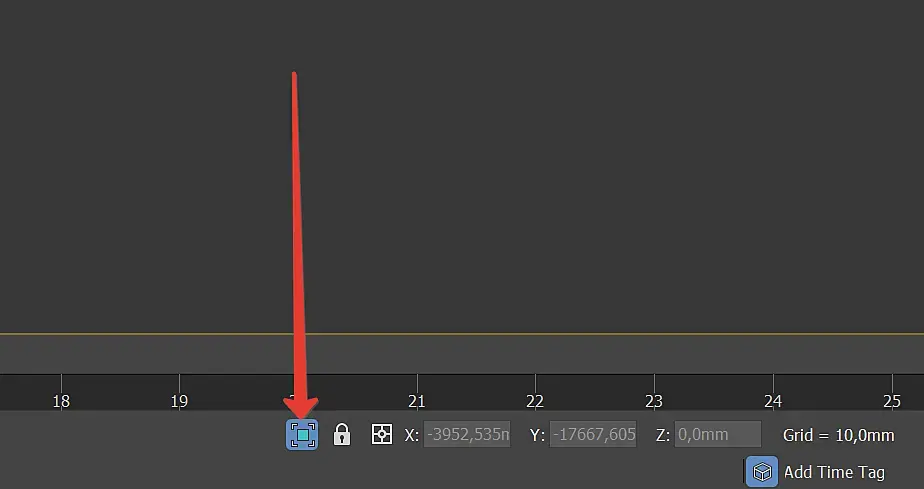Click into the X coordinate field

click(467, 435)
